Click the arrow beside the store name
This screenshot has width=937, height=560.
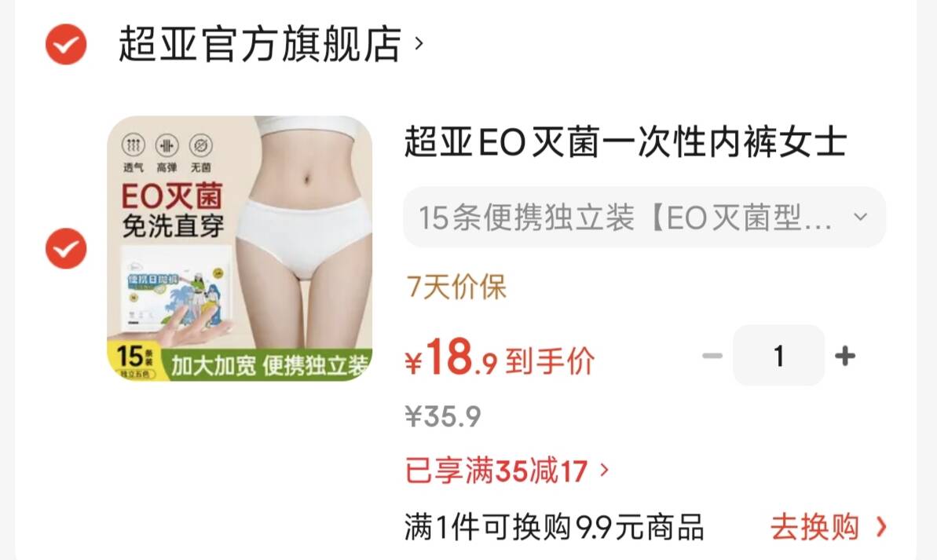coord(419,44)
